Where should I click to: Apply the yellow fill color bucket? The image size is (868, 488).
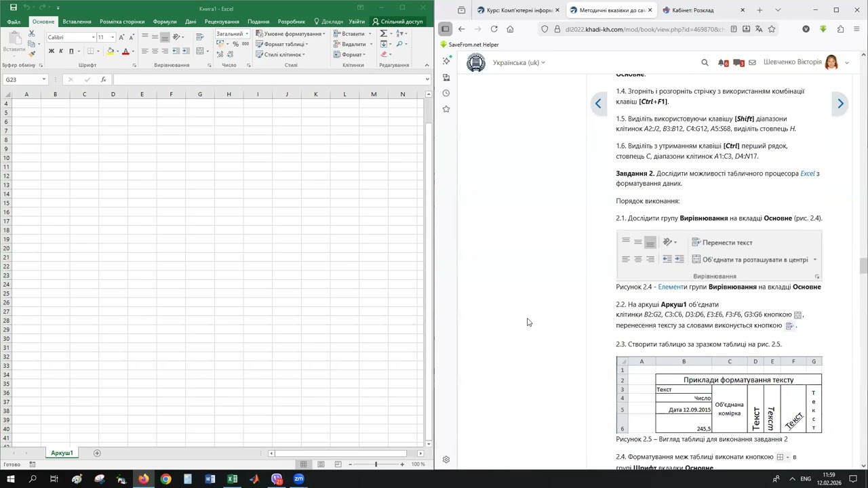pos(111,52)
